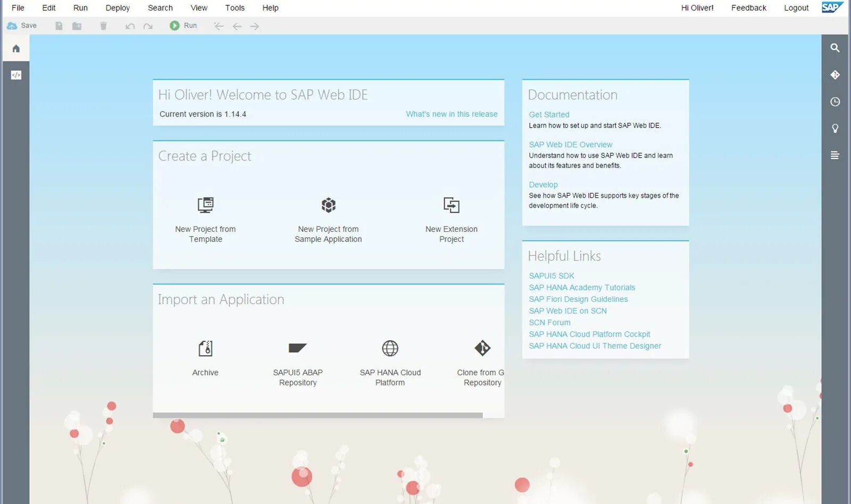Open the File menu
The height and width of the screenshot is (504, 851).
click(18, 8)
